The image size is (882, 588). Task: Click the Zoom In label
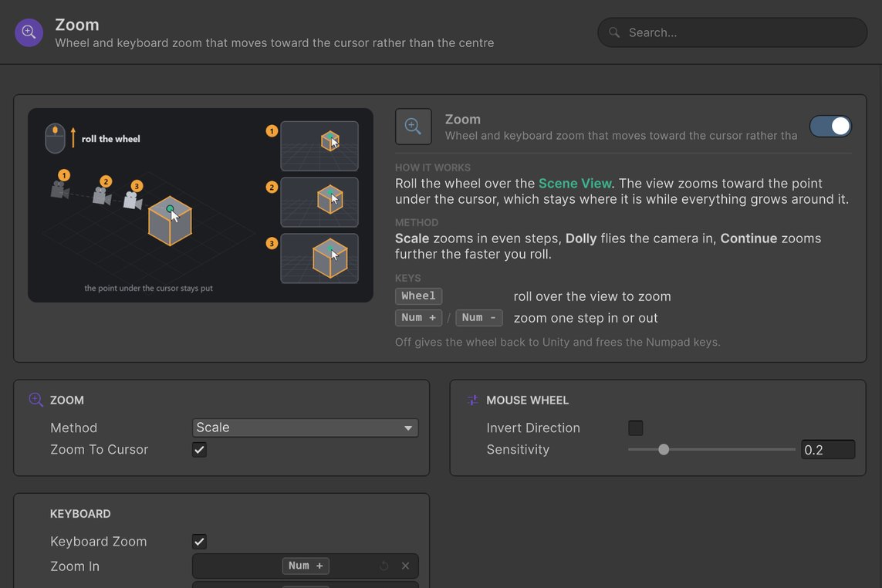75,566
